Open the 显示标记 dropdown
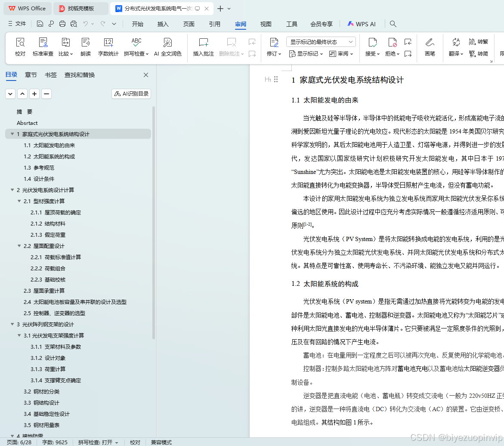Screen dimensions: 504x446 click(306, 54)
